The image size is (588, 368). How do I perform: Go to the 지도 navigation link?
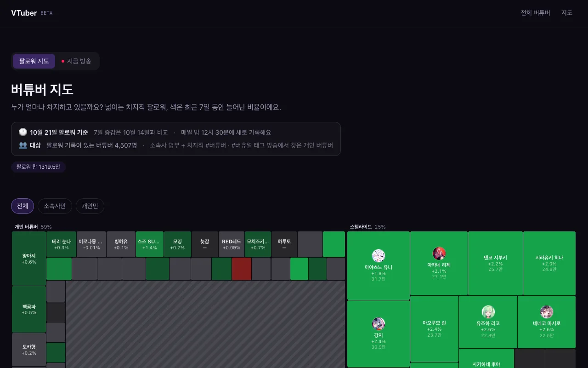(x=567, y=13)
